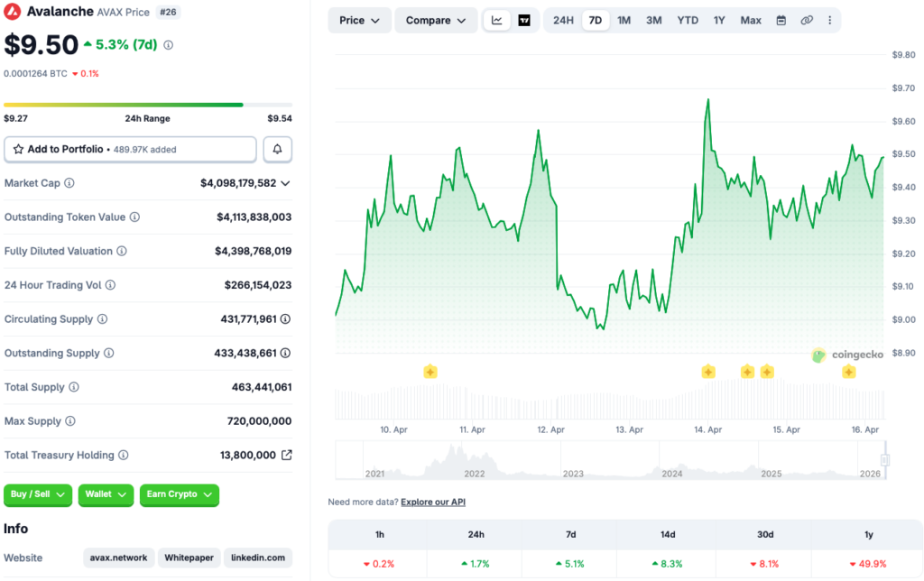Click the Market Cap info icon

[x=69, y=183]
